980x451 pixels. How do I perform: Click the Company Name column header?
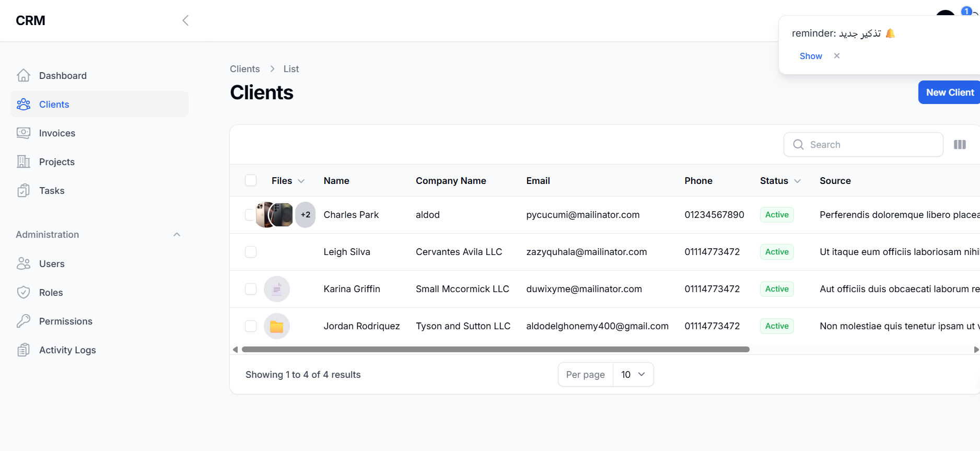click(451, 181)
